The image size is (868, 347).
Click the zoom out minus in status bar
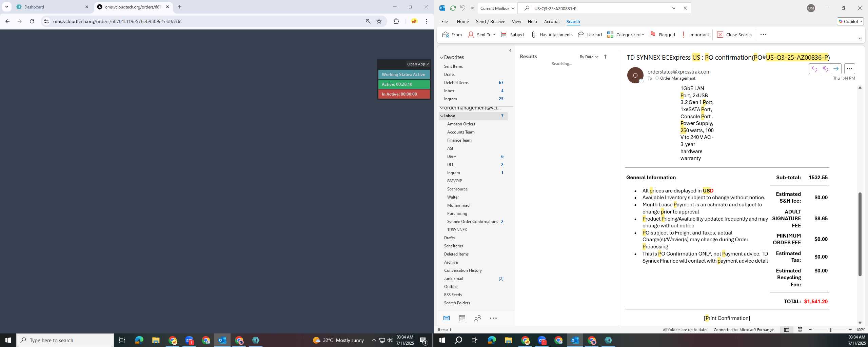click(x=810, y=330)
